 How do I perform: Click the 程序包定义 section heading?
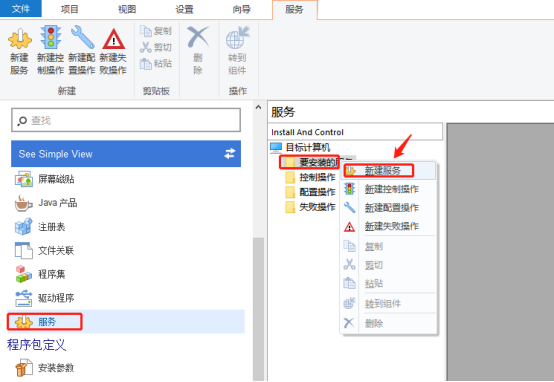[x=36, y=345]
